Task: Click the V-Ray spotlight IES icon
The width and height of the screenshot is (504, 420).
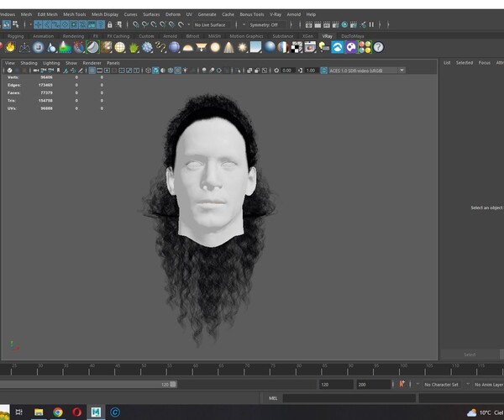Action: [x=228, y=47]
